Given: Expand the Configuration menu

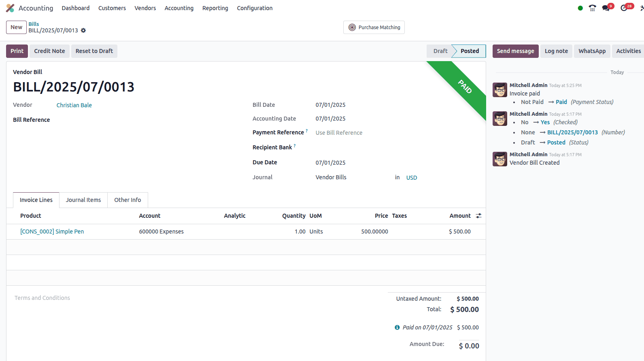Looking at the screenshot, I should click(255, 8).
